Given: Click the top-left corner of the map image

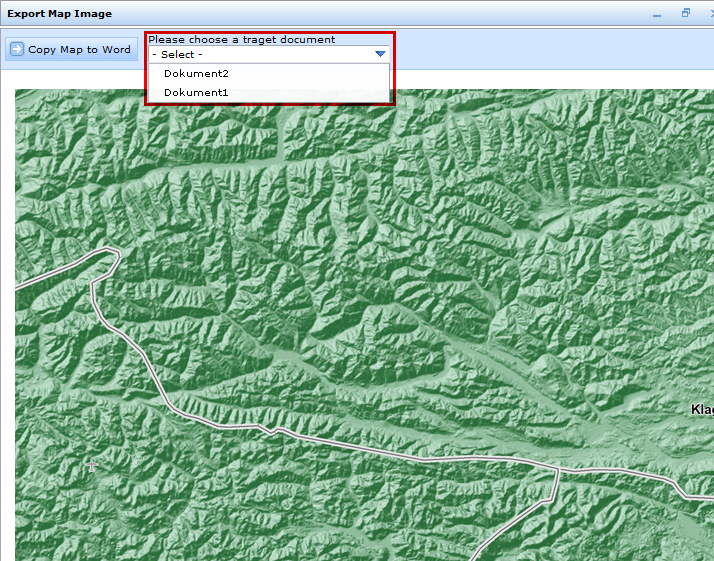Looking at the screenshot, I should pos(18,92).
